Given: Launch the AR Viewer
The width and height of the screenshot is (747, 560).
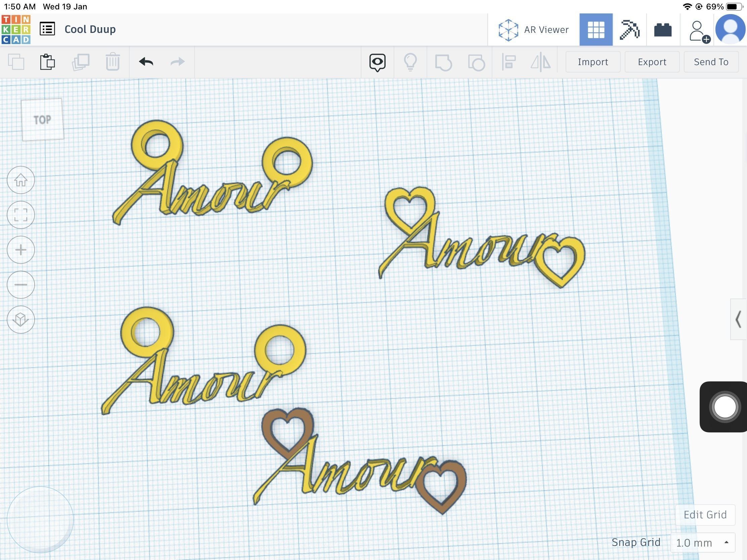Looking at the screenshot, I should click(x=534, y=30).
